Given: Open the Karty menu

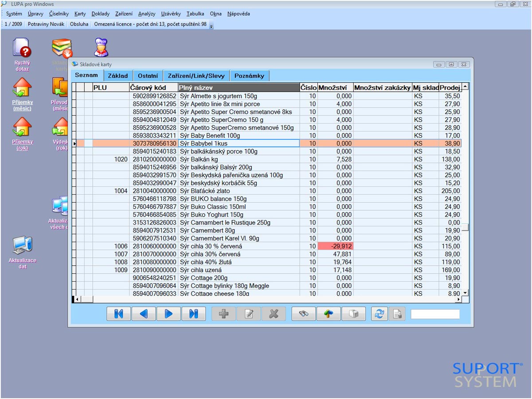Looking at the screenshot, I should tap(80, 14).
